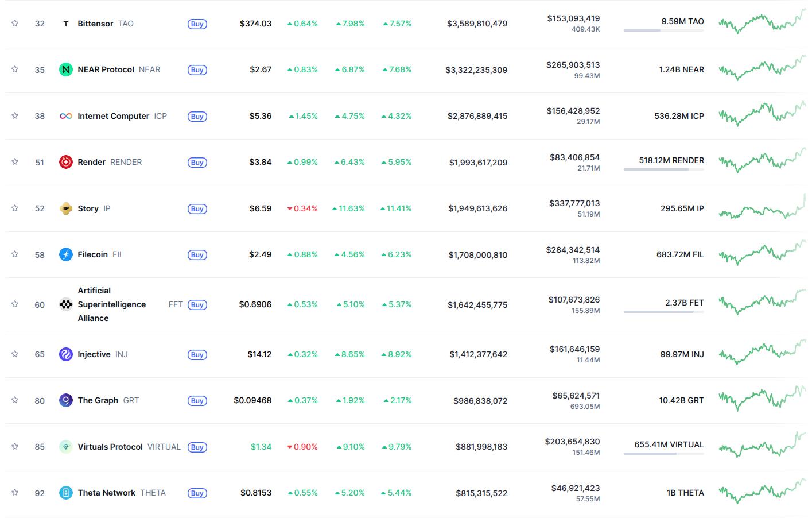
Task: Click the Internet Computer infinity logo
Action: click(x=66, y=116)
